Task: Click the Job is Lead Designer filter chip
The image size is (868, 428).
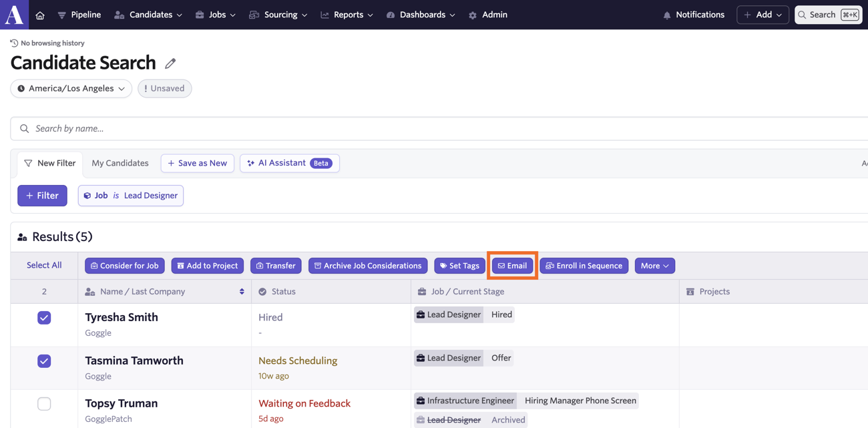Action: tap(131, 196)
